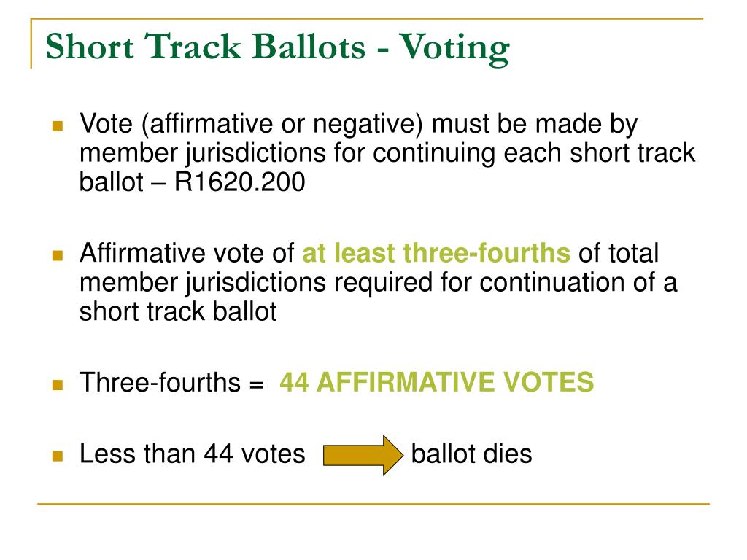
Task: Select the slide title Short Track Ballots
Action: 205,47
